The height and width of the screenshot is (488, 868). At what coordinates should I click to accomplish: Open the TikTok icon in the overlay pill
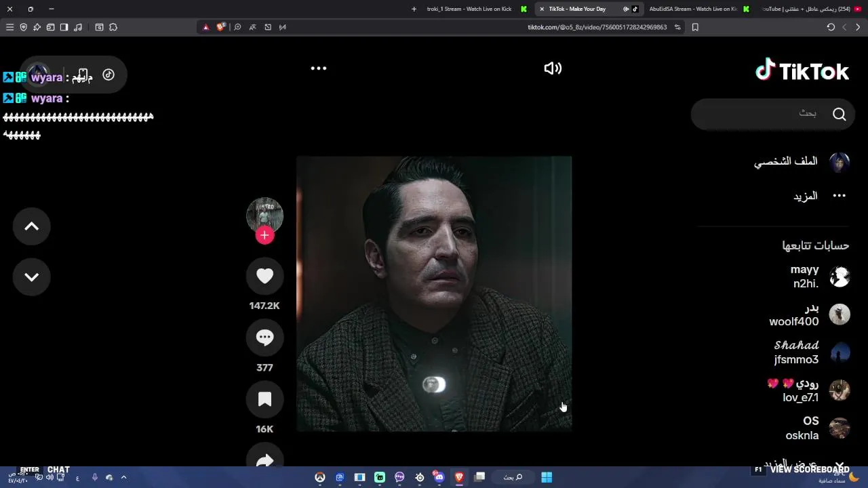[x=108, y=75]
